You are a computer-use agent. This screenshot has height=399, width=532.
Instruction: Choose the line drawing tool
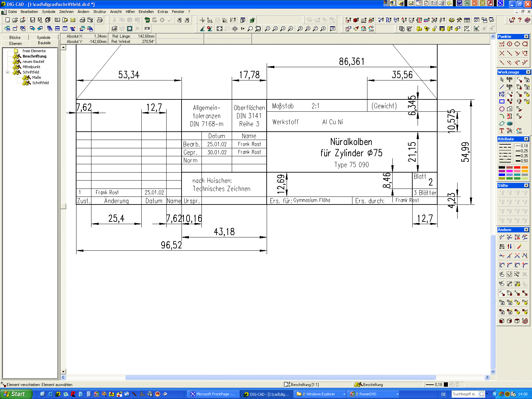pyautogui.click(x=502, y=87)
